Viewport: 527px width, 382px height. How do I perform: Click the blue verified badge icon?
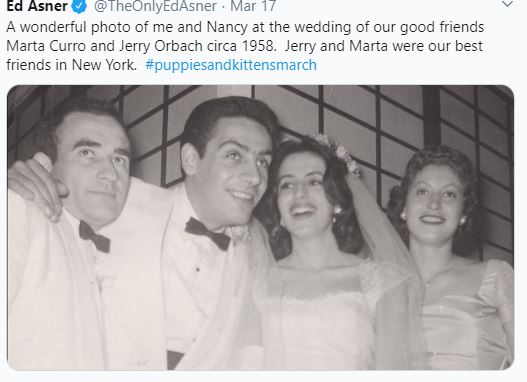pos(80,6)
